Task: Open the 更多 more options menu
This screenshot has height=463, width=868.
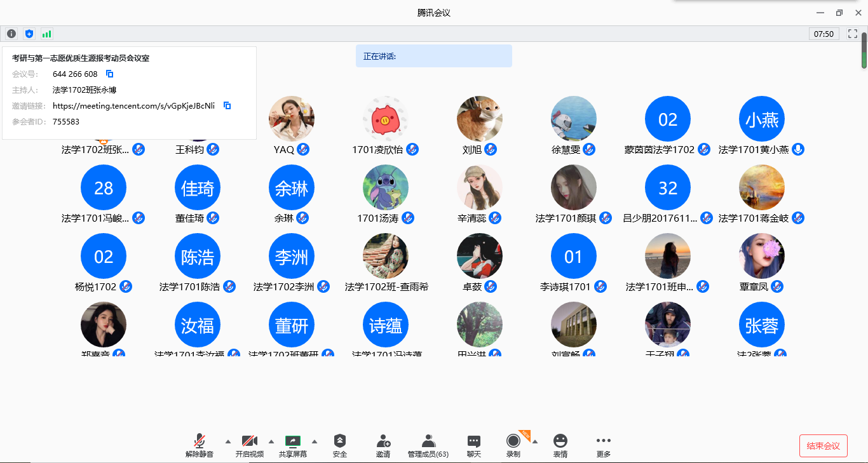Action: [603, 446]
